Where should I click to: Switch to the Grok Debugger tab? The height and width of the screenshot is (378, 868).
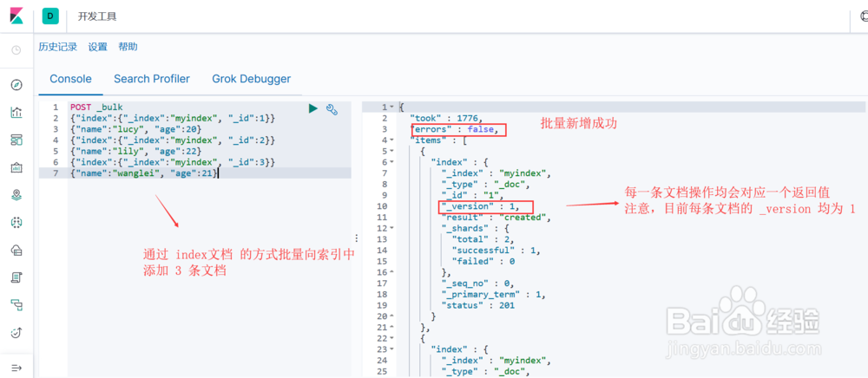[x=252, y=79]
